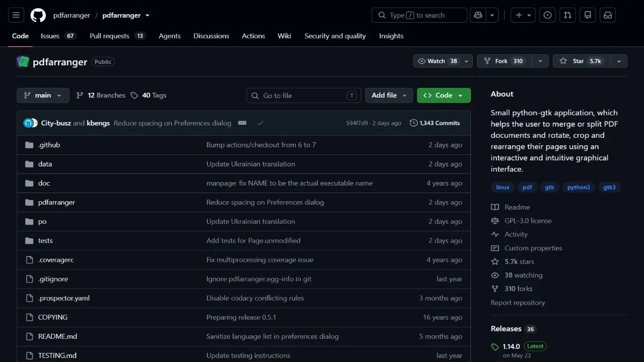
Task: Go to GitHub homepage via Octocat logo
Action: tap(38, 15)
